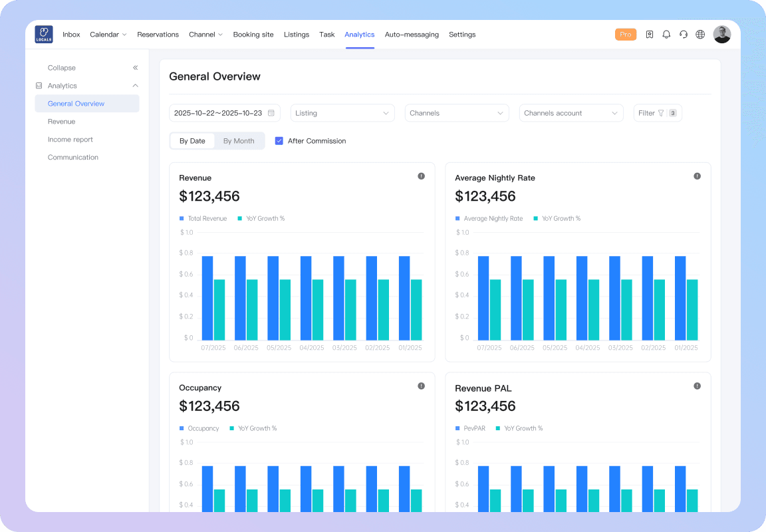Toggle Occupancy legend swatch
Image resolution: width=766 pixels, height=532 pixels.
pyautogui.click(x=182, y=428)
